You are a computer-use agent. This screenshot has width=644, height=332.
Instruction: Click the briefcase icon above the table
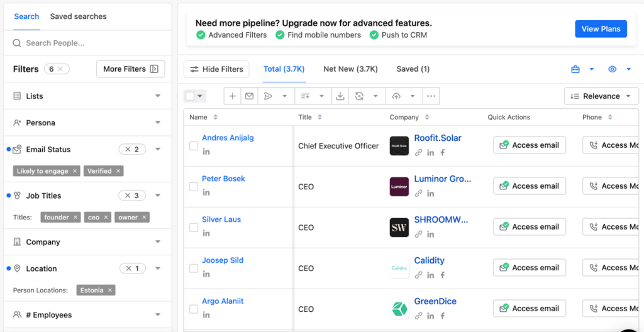click(575, 69)
